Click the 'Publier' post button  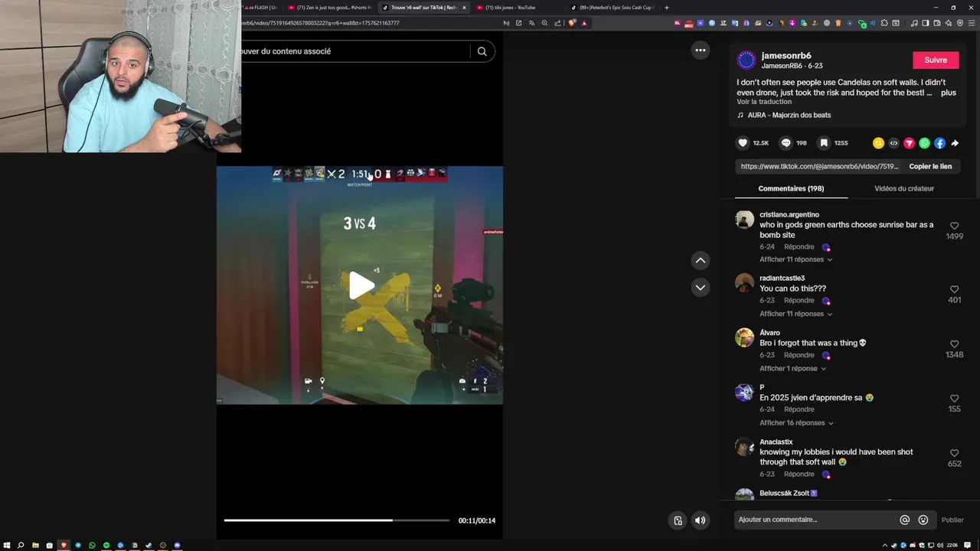pyautogui.click(x=952, y=520)
